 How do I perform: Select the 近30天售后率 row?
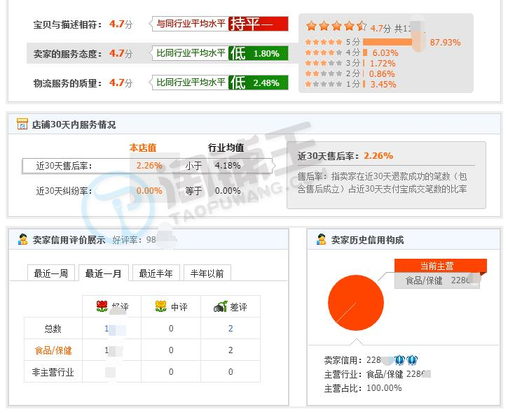pyautogui.click(x=148, y=166)
